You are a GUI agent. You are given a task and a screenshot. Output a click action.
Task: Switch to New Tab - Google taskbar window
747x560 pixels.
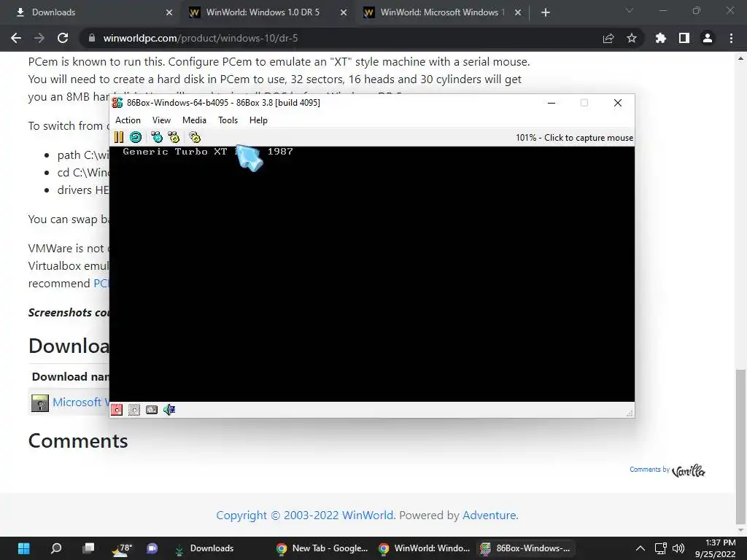coord(322,548)
